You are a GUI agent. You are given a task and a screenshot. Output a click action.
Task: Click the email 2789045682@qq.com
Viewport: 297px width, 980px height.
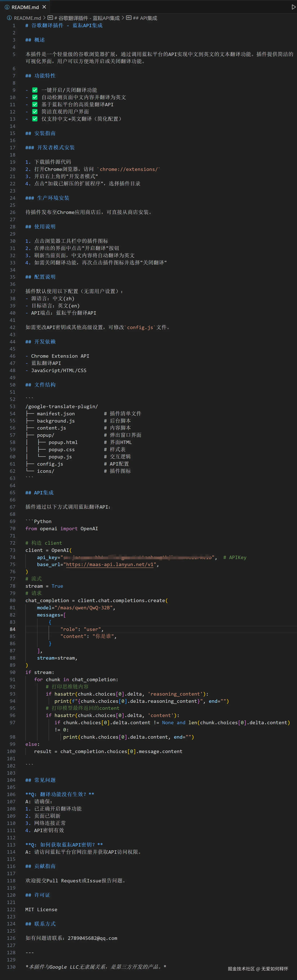point(92,938)
